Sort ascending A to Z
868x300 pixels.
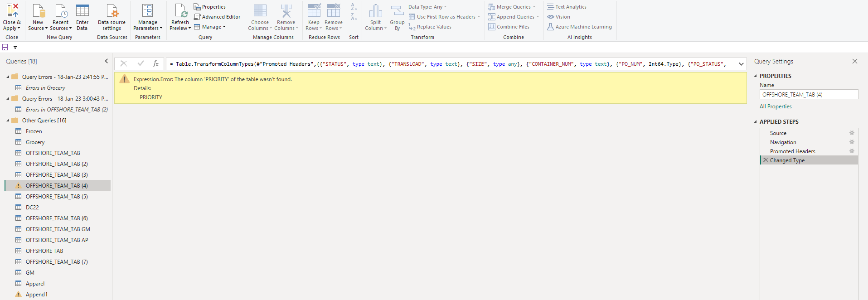click(x=354, y=7)
